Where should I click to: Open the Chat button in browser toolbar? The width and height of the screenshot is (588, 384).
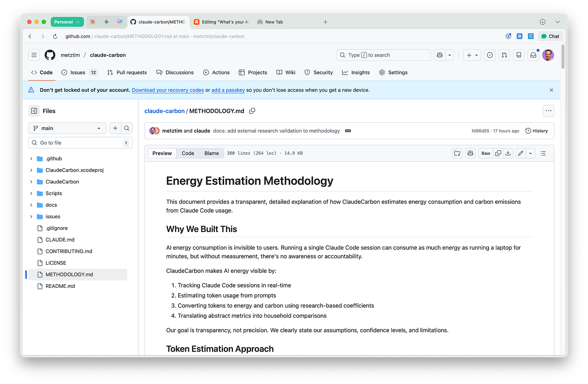550,36
